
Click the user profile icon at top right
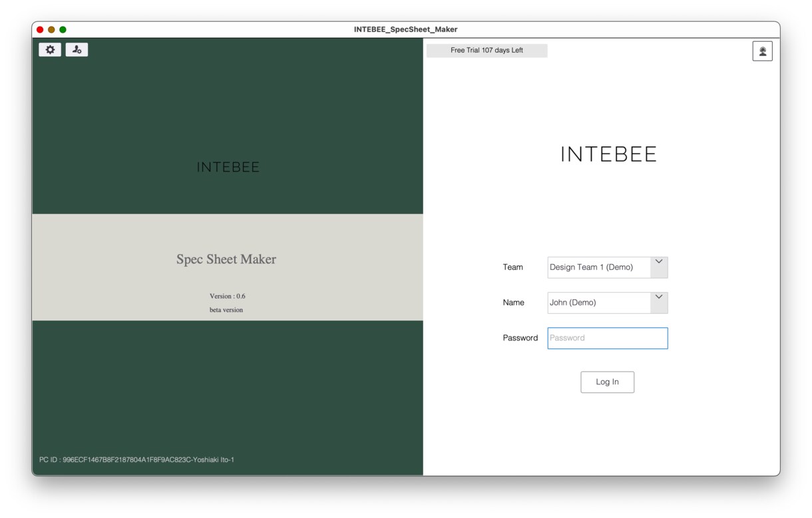pos(763,51)
